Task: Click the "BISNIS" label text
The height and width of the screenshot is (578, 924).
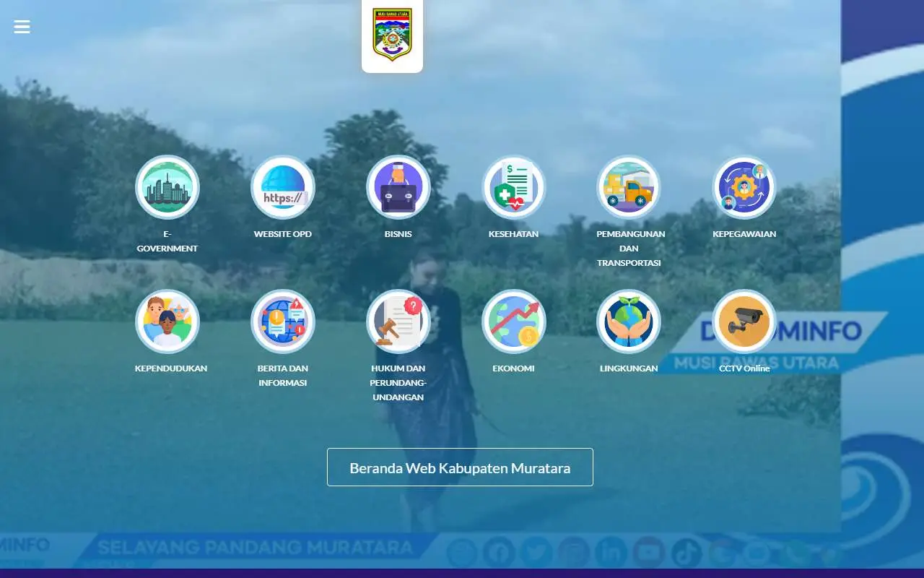Action: [398, 234]
